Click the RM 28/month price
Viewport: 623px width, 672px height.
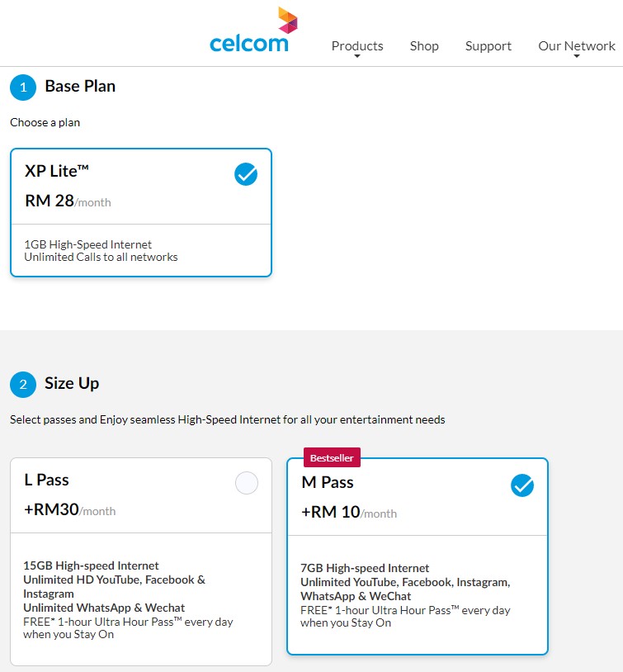click(x=68, y=201)
